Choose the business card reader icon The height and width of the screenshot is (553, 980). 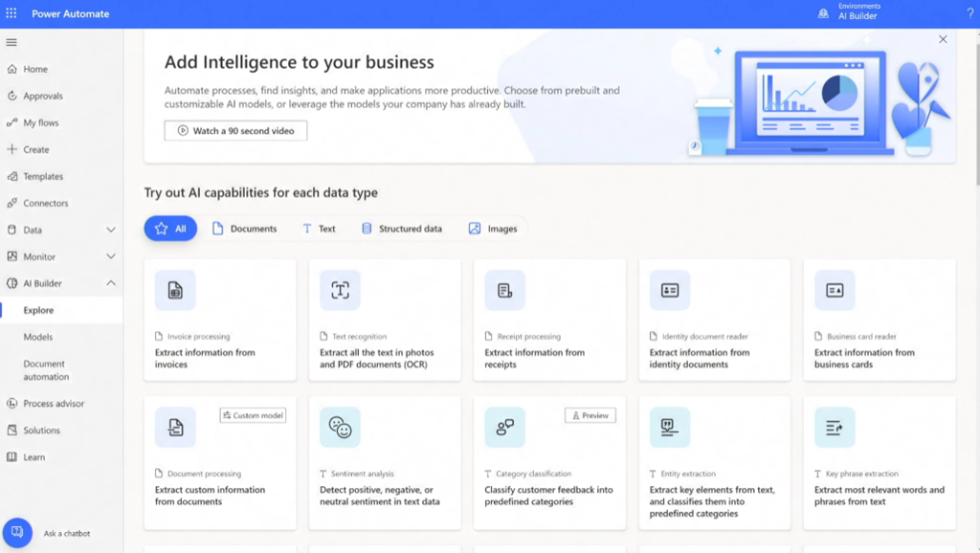click(x=835, y=291)
